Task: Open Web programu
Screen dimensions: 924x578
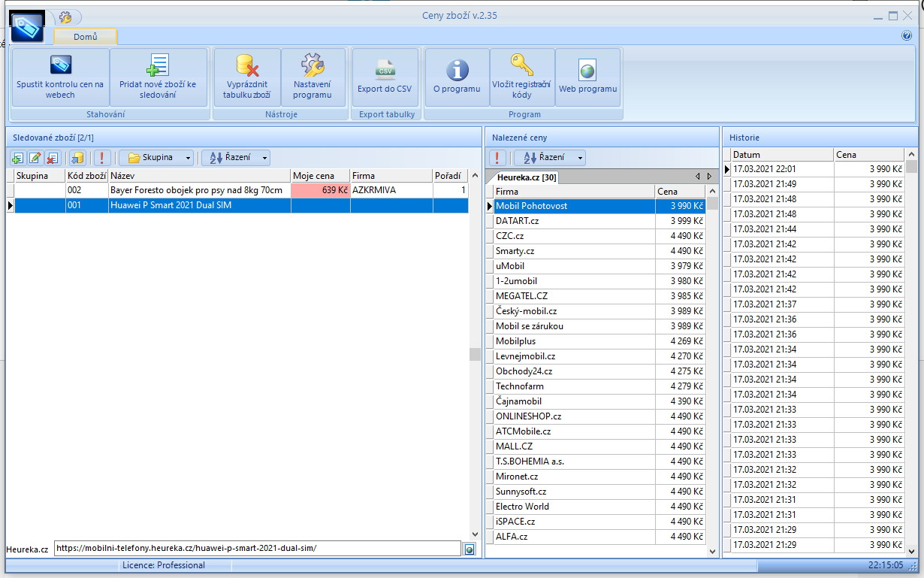Action: coord(587,77)
